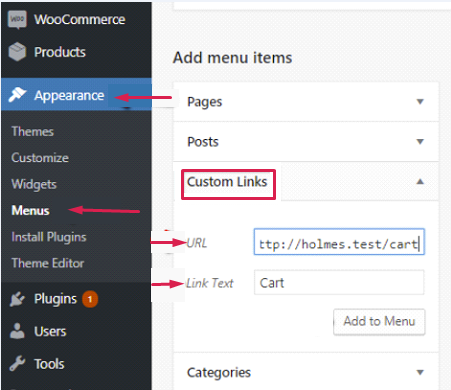This screenshot has width=451, height=390.
Task: Click the Plugins update count badge
Action: click(90, 299)
